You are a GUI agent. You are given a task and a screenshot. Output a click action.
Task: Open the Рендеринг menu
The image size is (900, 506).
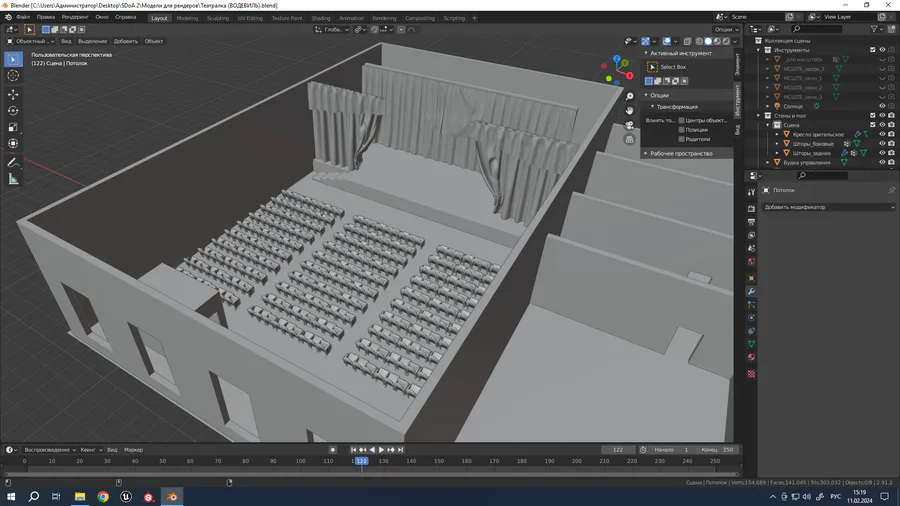pyautogui.click(x=75, y=17)
